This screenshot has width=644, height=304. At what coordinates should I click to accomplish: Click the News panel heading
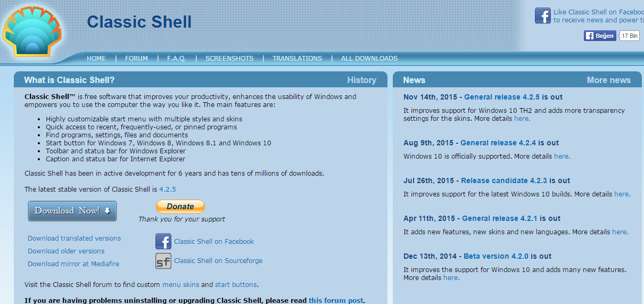pos(414,80)
